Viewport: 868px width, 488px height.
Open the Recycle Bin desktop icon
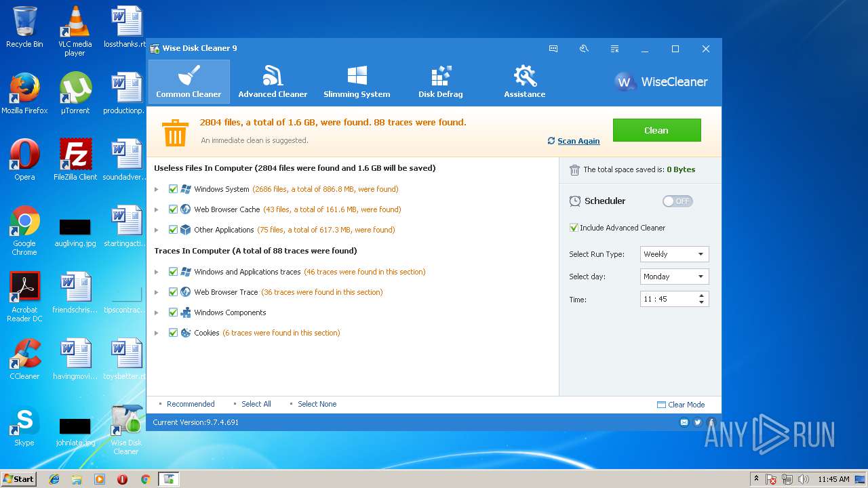[24, 27]
